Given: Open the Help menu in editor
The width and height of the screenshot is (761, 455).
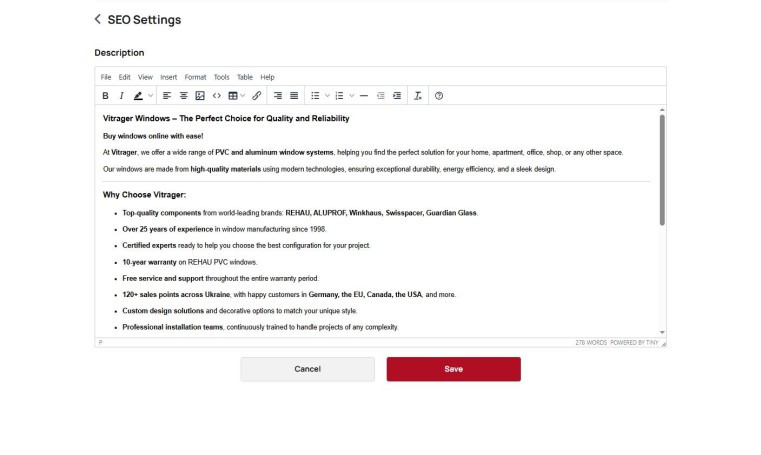Looking at the screenshot, I should click(x=267, y=77).
